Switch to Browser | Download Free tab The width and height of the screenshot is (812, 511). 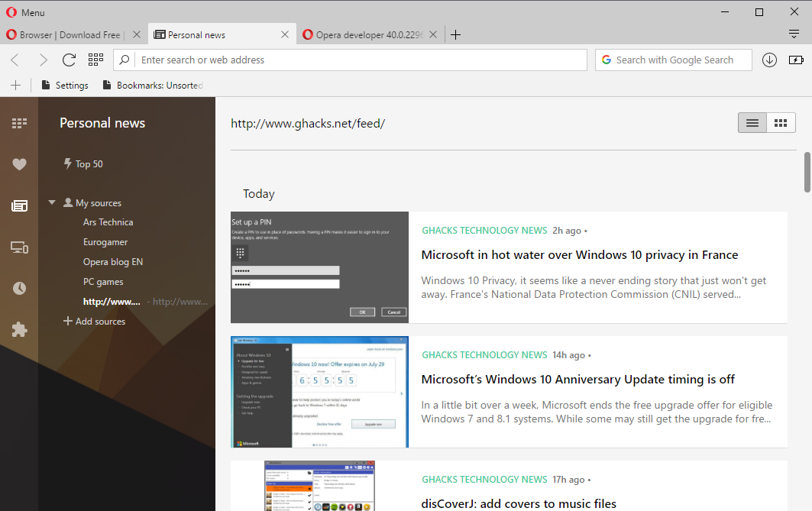click(x=64, y=34)
